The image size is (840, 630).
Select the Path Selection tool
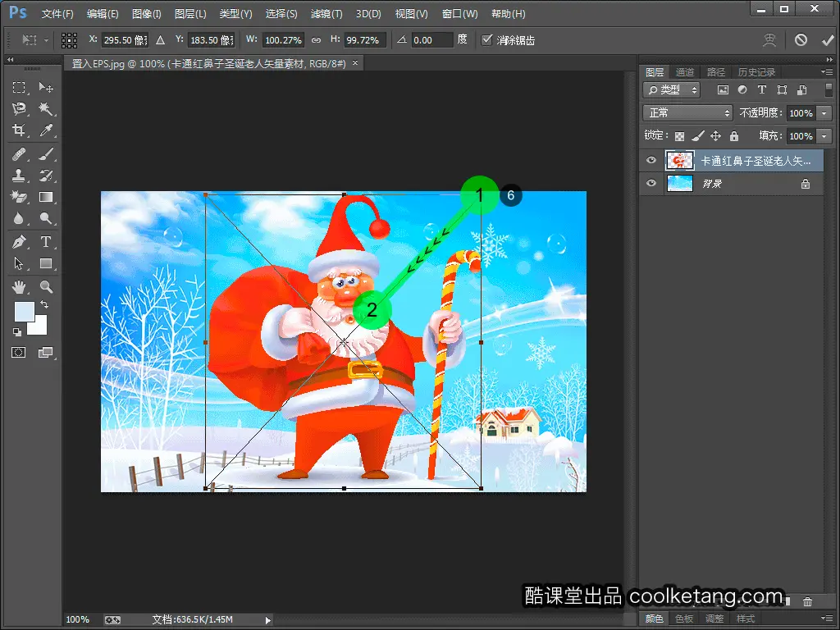[19, 263]
